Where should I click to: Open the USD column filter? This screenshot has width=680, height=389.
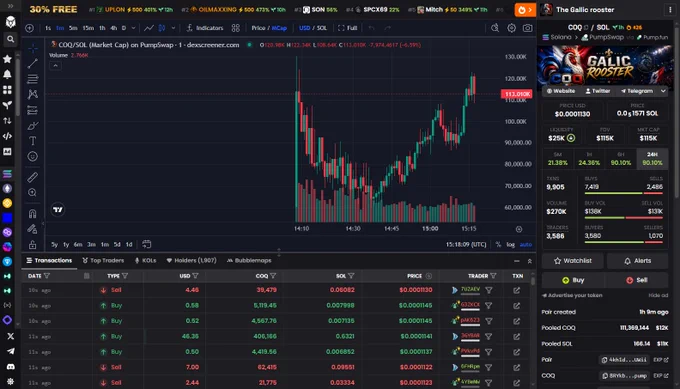pyautogui.click(x=196, y=276)
